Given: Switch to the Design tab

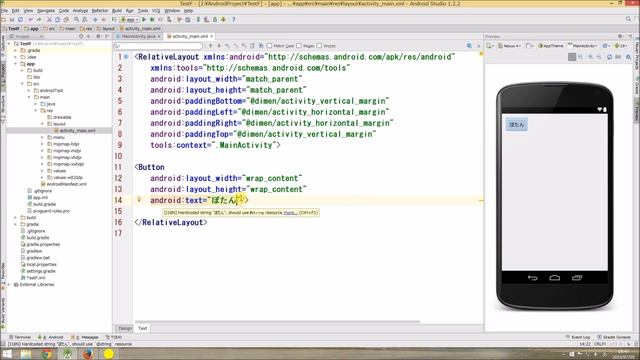Looking at the screenshot, I should 124,328.
